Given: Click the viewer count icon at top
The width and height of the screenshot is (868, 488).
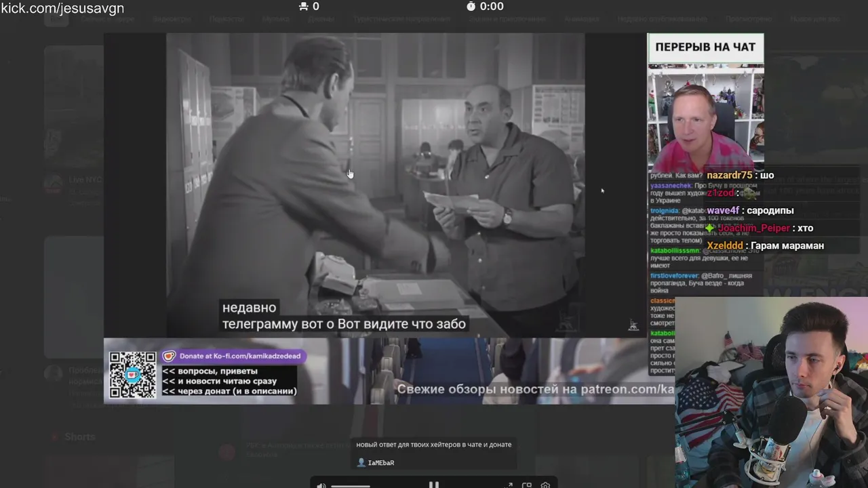Looking at the screenshot, I should click(x=303, y=6).
